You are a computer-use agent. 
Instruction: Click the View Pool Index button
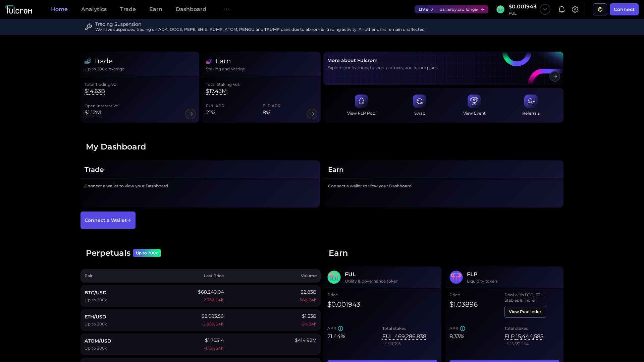click(525, 312)
